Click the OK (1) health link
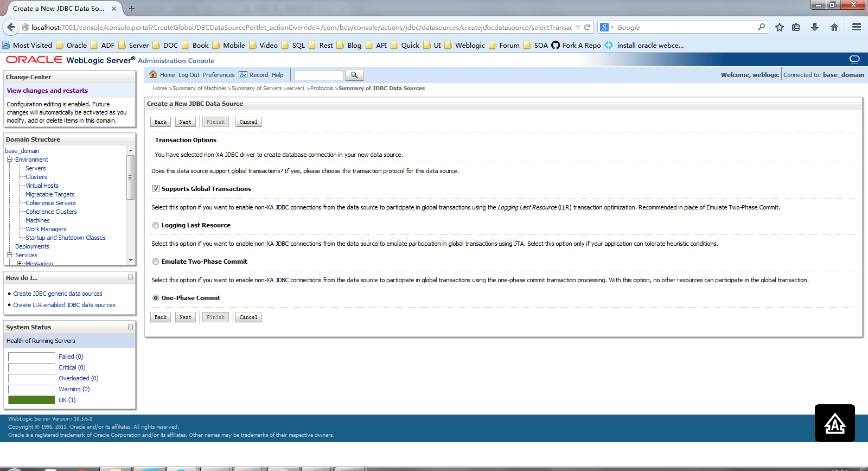The width and height of the screenshot is (868, 471). pyautogui.click(x=67, y=400)
